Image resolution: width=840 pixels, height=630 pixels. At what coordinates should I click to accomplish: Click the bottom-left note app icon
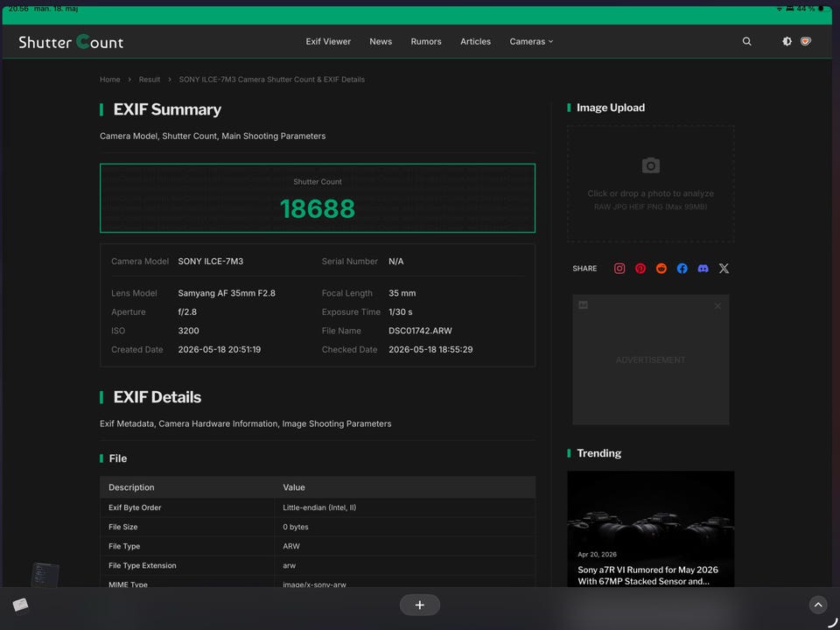(20, 605)
